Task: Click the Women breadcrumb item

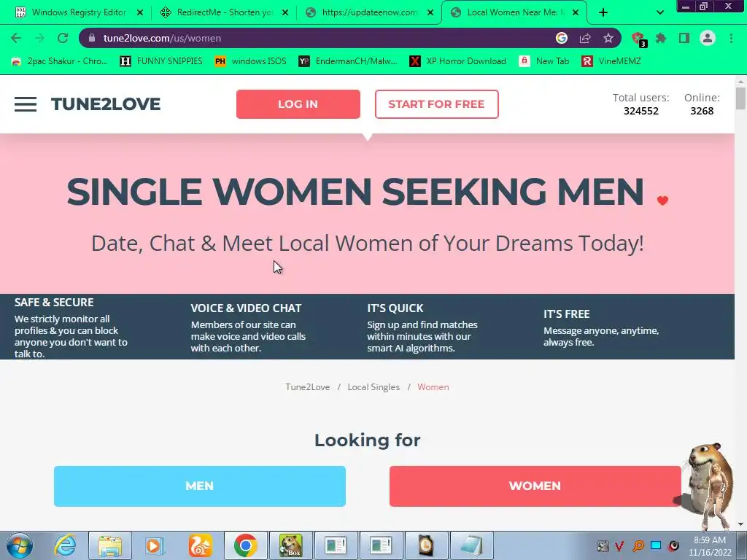Action: click(x=433, y=387)
